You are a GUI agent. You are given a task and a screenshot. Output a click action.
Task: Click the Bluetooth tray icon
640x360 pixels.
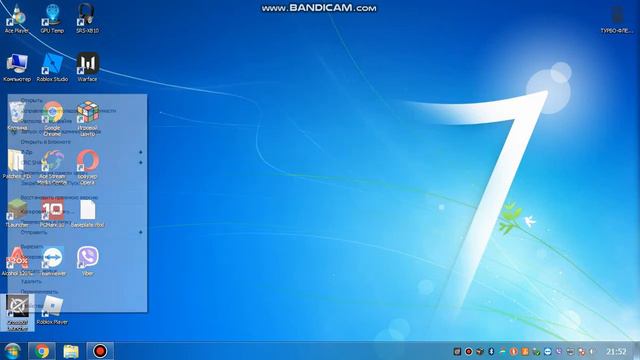point(491,351)
